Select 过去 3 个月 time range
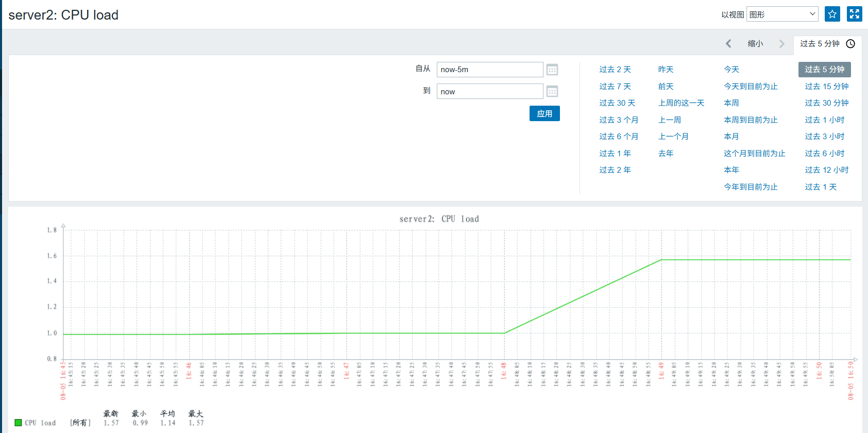The width and height of the screenshot is (868, 433). tap(619, 120)
